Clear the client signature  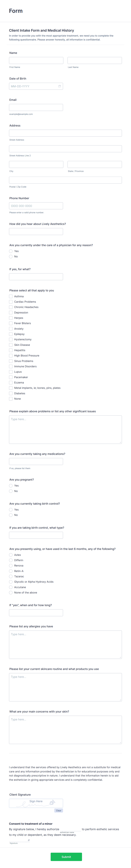pos(58,810)
